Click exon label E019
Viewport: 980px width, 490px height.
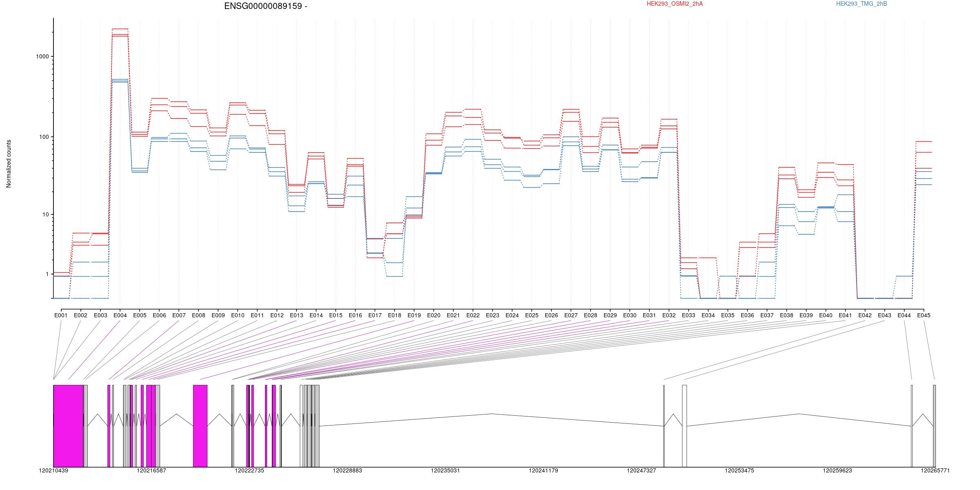point(414,315)
